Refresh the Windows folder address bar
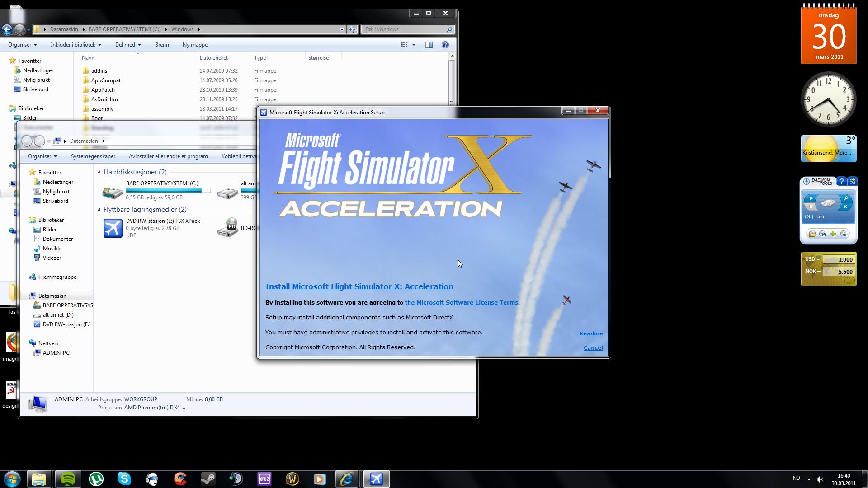This screenshot has height=488, width=868. pos(352,29)
